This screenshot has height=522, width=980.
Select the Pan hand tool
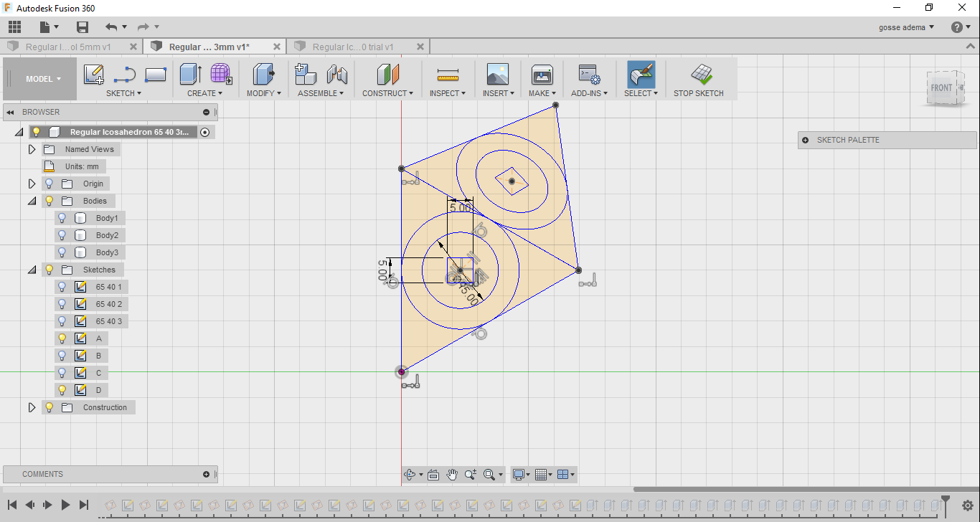pos(452,475)
